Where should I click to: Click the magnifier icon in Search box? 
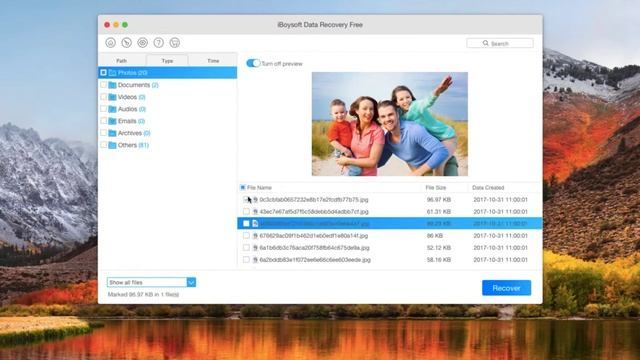coord(486,43)
